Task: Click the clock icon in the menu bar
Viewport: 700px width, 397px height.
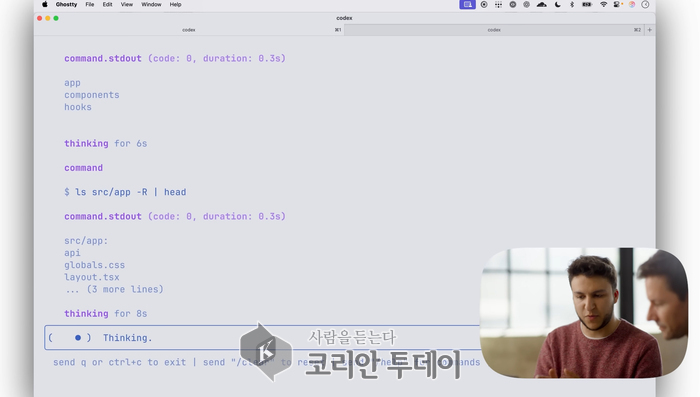Action: click(645, 4)
